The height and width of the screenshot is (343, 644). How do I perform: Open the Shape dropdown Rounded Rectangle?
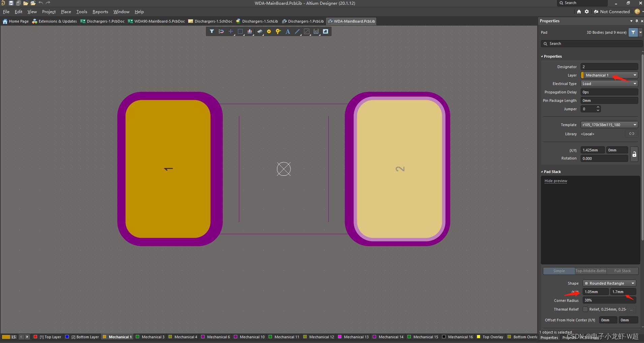point(609,283)
